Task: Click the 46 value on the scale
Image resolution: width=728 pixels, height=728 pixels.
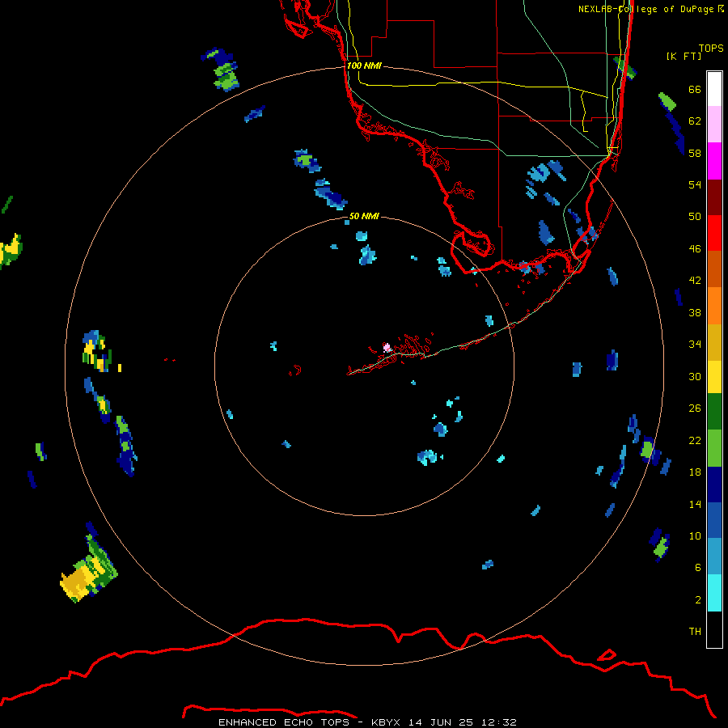Action: click(695, 249)
